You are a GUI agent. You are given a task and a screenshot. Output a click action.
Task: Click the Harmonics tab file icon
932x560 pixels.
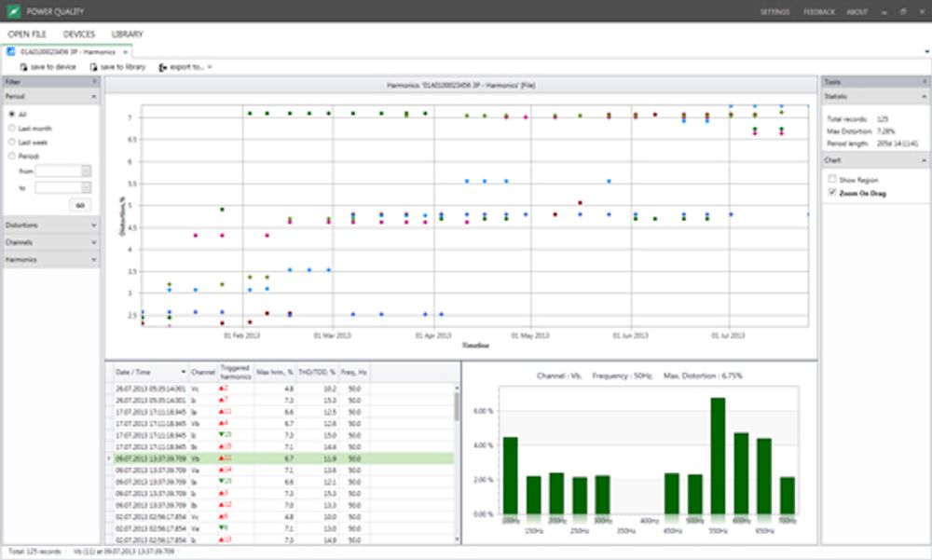point(10,52)
